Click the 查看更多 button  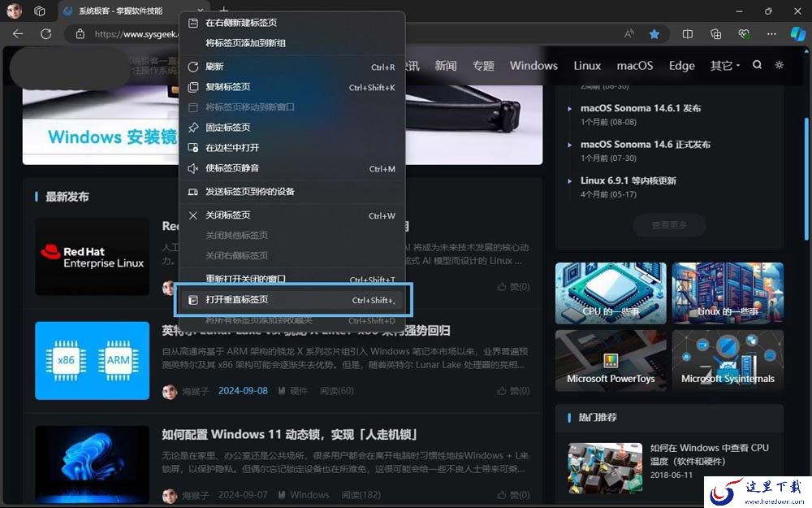pos(669,225)
